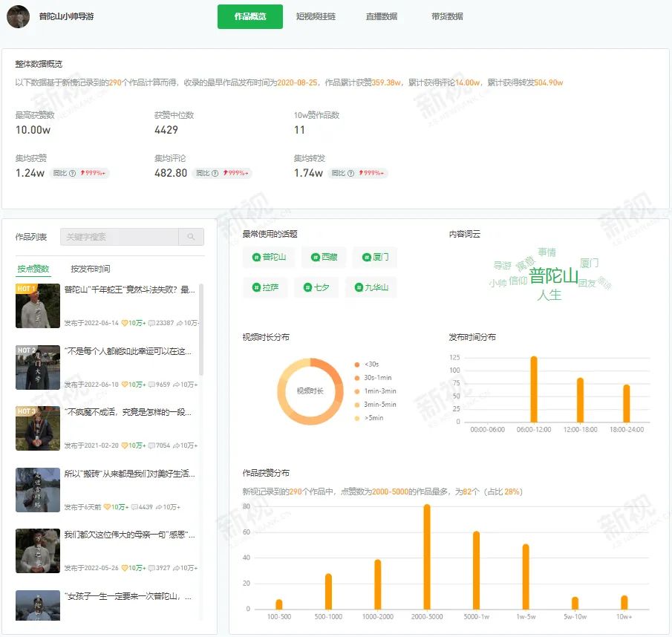Open HOT 3 video thumbnail

[x=38, y=428]
